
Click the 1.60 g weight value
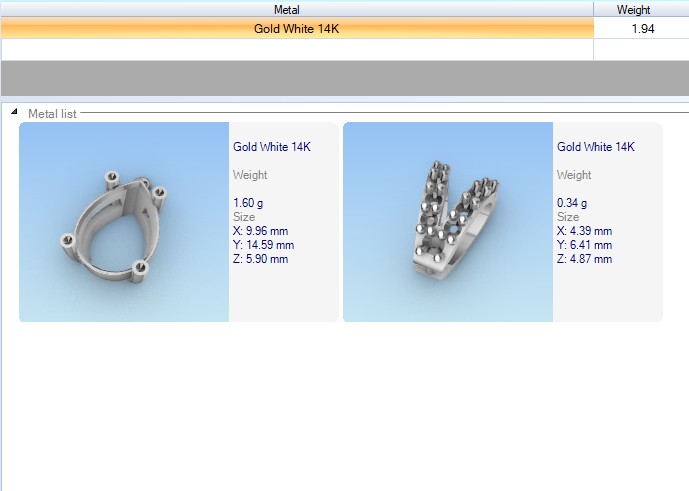pyautogui.click(x=250, y=203)
